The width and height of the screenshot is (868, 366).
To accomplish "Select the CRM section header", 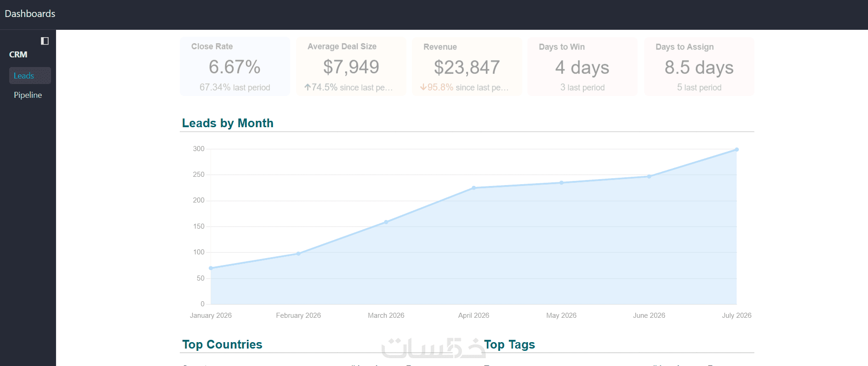I will pyautogui.click(x=18, y=55).
